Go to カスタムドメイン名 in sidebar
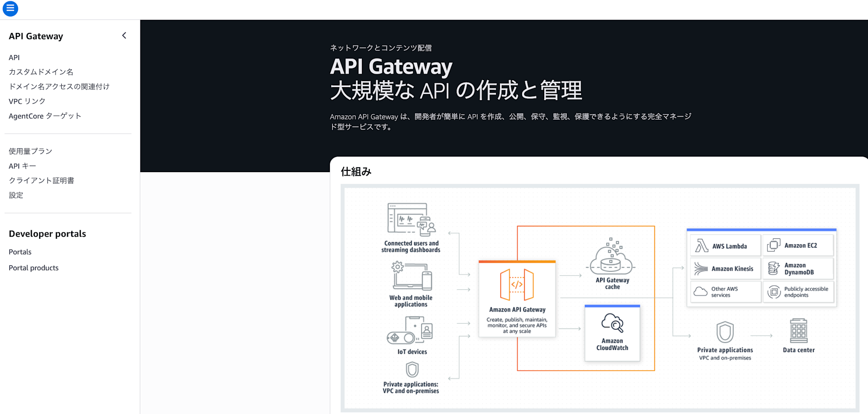This screenshot has height=414, width=868. (x=41, y=72)
